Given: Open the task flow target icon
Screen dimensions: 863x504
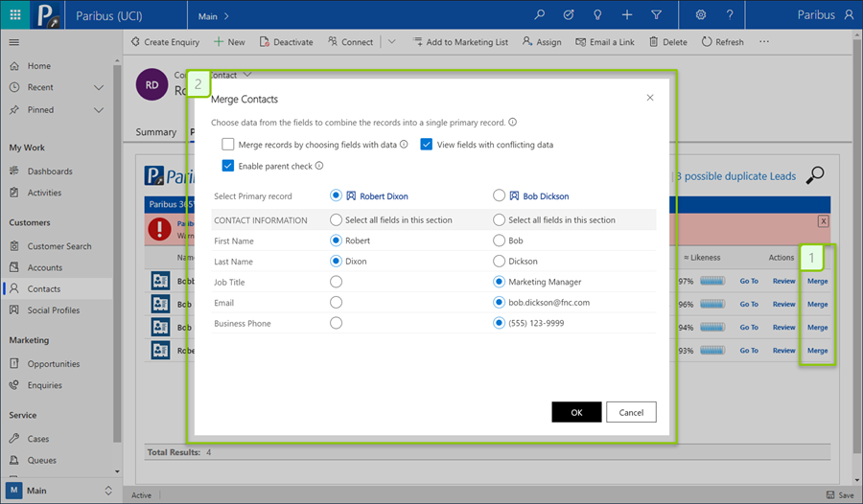Looking at the screenshot, I should click(569, 15).
